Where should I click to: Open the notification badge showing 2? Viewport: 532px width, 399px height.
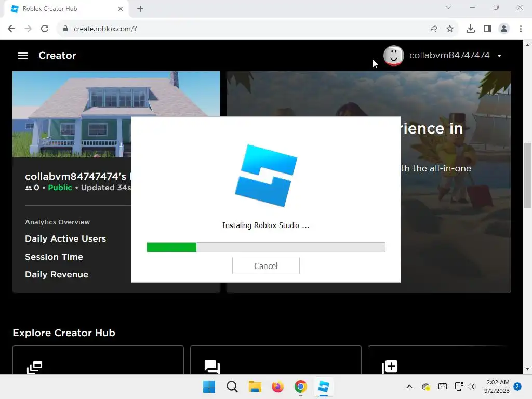coord(517,387)
